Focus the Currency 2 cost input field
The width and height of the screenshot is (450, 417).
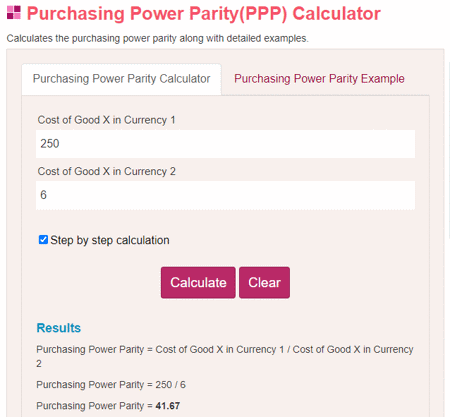pos(225,195)
